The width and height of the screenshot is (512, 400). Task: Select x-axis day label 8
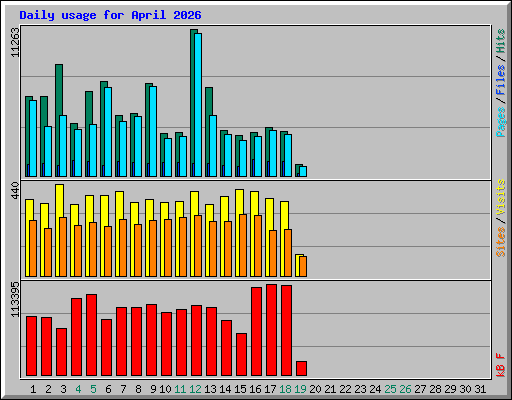[x=138, y=389]
